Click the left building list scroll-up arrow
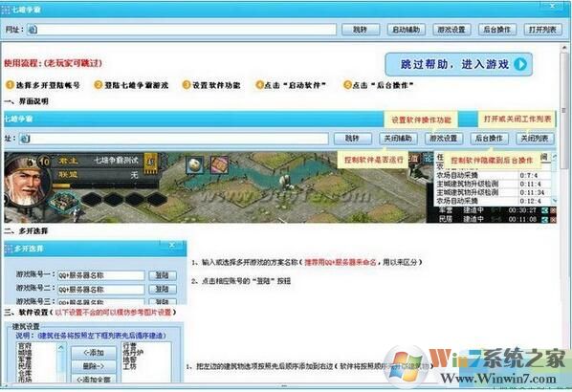Screen dimensions: 572x392 (x=60, y=347)
